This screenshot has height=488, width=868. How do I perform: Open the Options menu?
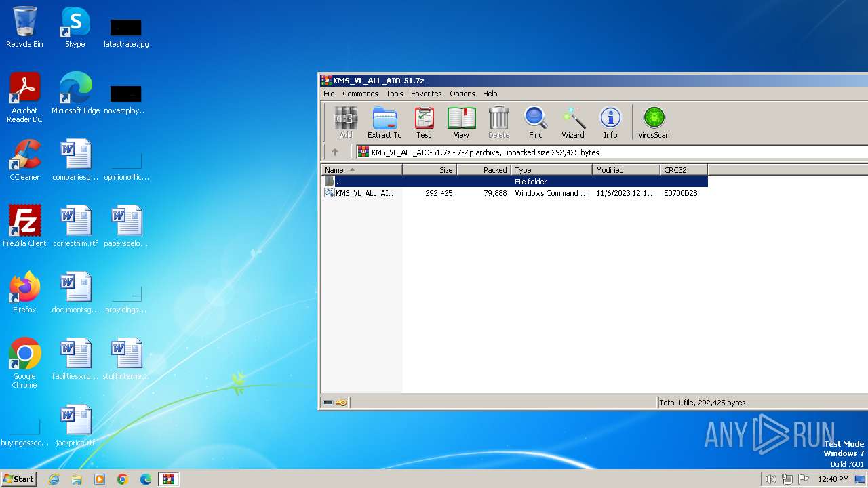[x=462, y=94]
